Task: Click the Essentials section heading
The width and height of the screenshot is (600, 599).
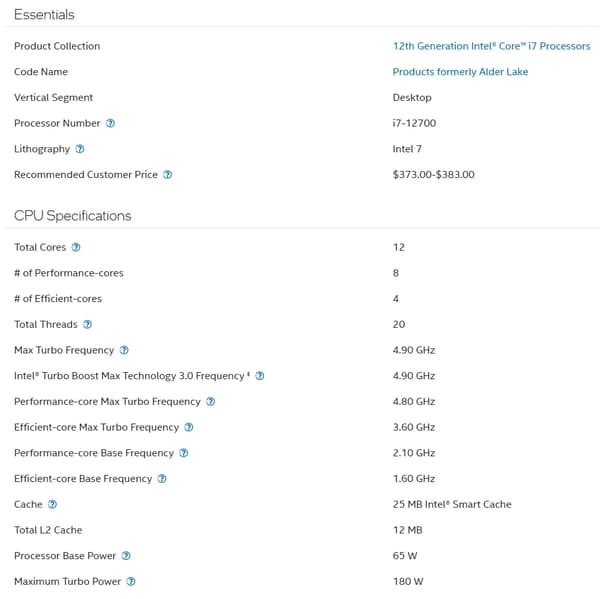Action: [x=44, y=15]
